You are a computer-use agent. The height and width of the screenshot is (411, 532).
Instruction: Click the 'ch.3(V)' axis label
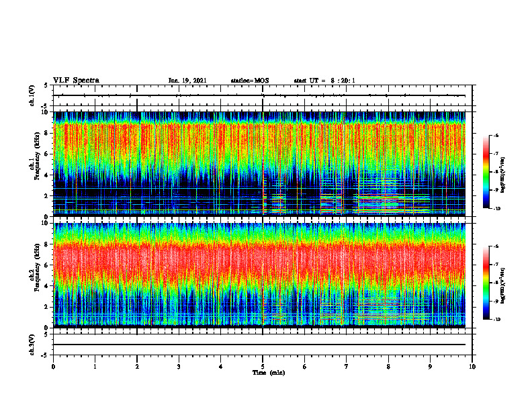[32, 345]
